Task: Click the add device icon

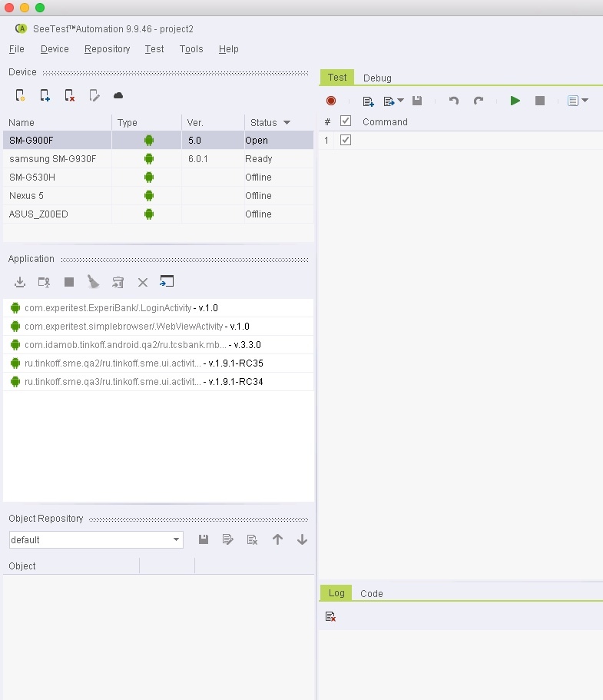Action: [45, 95]
